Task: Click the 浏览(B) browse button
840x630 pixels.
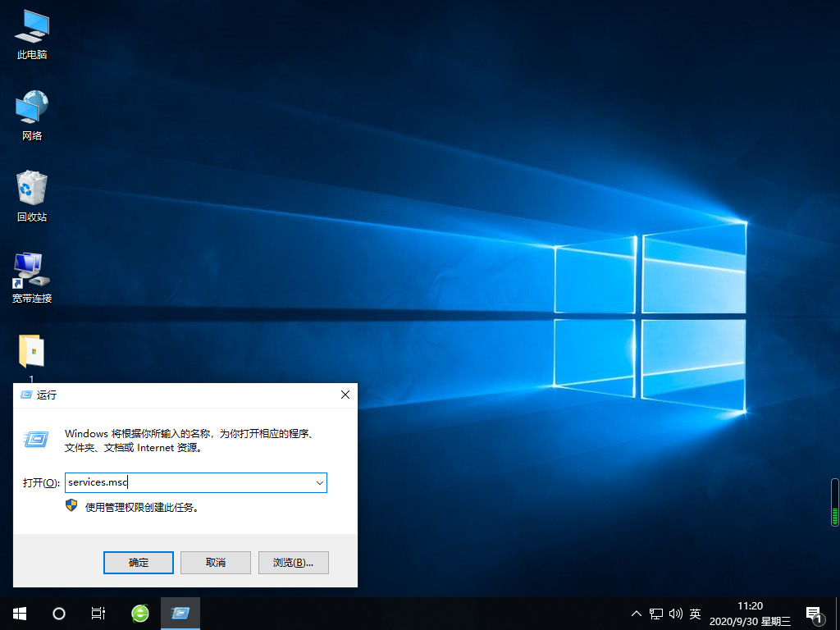Action: tap(293, 562)
